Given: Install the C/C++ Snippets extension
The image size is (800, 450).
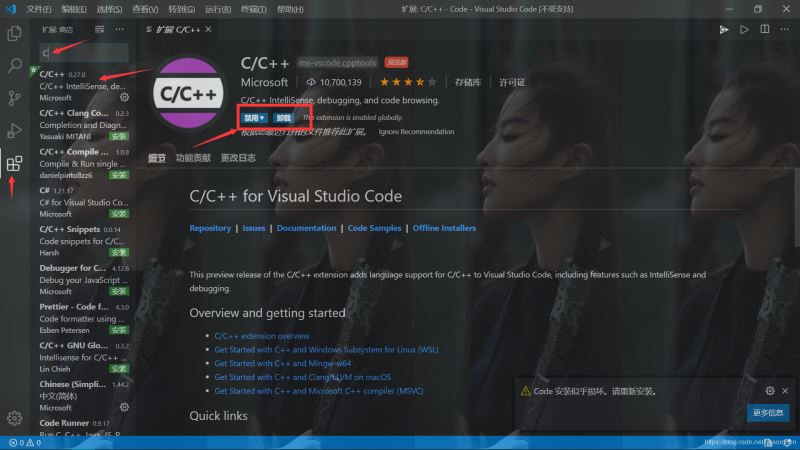Looking at the screenshot, I should pyautogui.click(x=119, y=253).
